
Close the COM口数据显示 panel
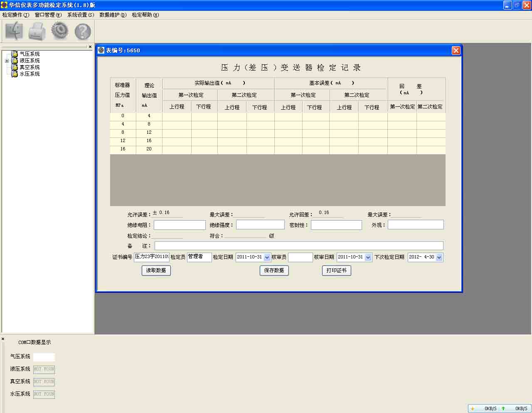pos(3,339)
